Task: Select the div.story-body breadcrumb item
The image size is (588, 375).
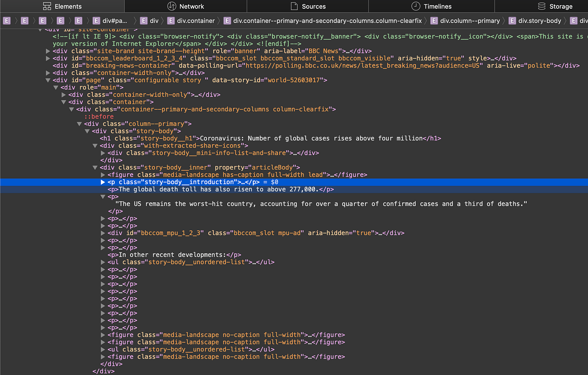Action: (535, 21)
